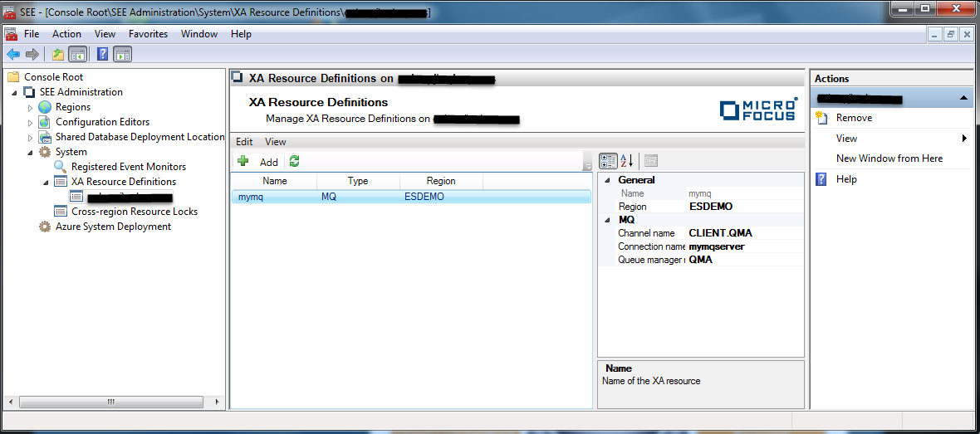The width and height of the screenshot is (980, 434).
Task: Select Azure System Deployment tree item
Action: (113, 226)
